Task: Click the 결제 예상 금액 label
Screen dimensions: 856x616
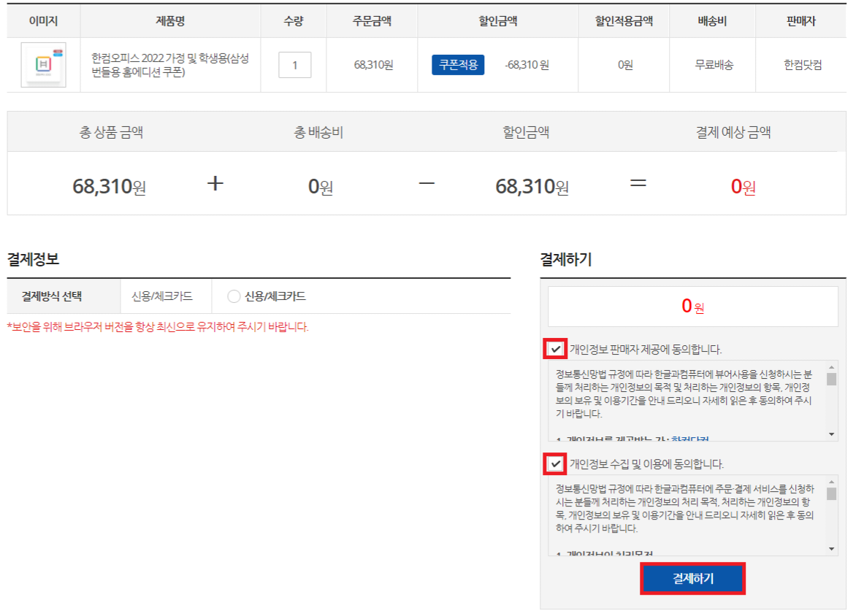Action: (733, 132)
